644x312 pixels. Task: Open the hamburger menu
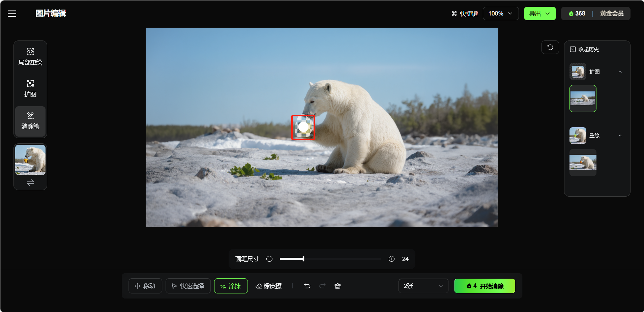pos(12,13)
